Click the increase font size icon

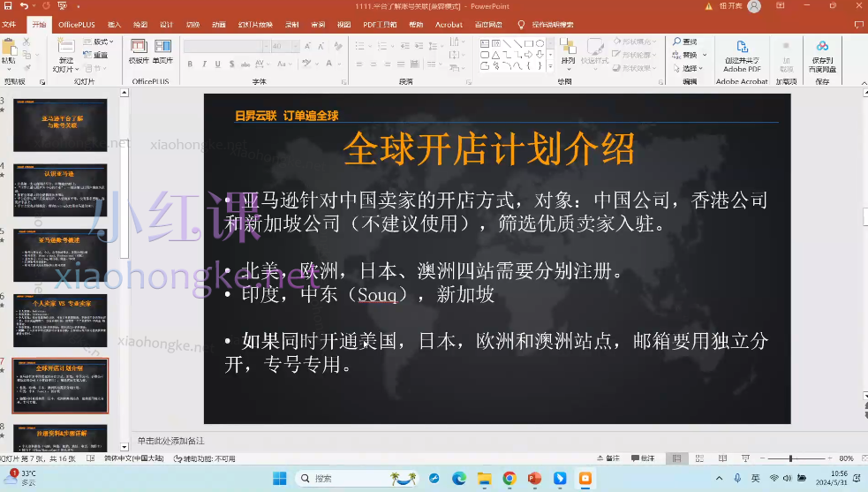click(x=307, y=46)
